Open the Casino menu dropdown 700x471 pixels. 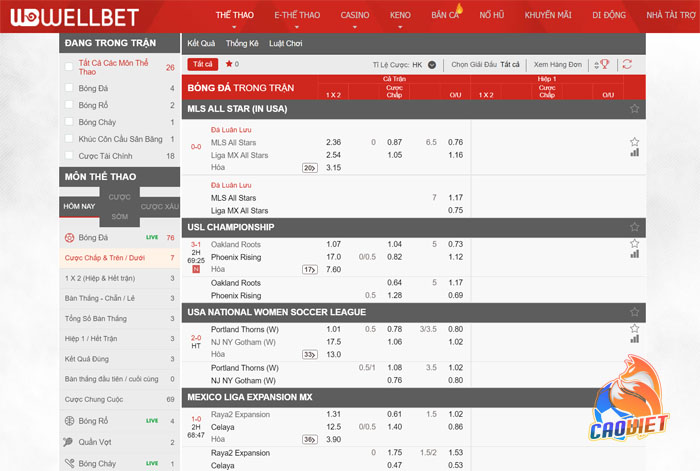pos(355,15)
